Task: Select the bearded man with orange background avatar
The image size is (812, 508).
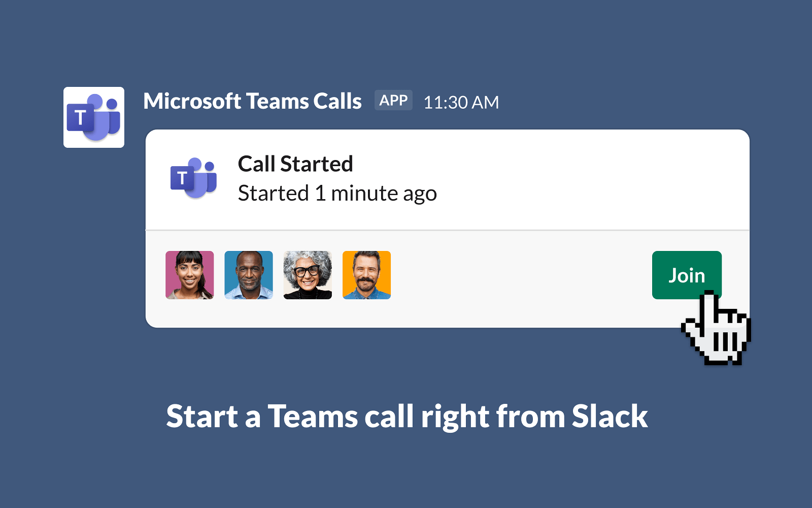Action: pos(366,275)
